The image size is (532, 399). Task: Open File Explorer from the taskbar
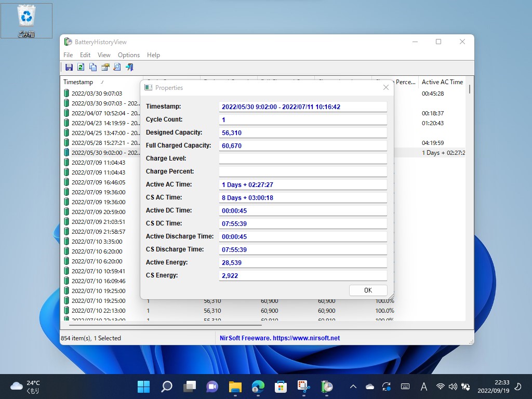coord(235,387)
